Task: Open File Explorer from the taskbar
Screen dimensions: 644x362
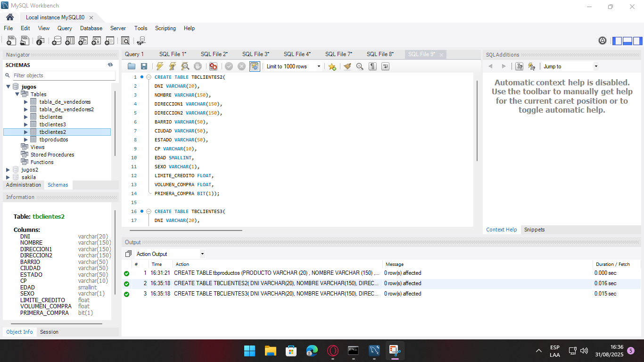Action: click(x=270, y=351)
